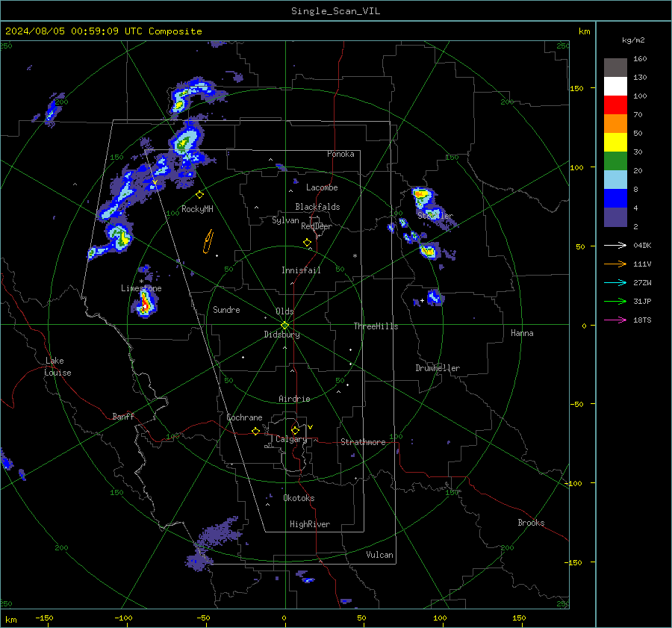Viewport: 672px width, 628px height.
Task: Click the red-core storm cell below Limestone
Action: pyautogui.click(x=145, y=304)
